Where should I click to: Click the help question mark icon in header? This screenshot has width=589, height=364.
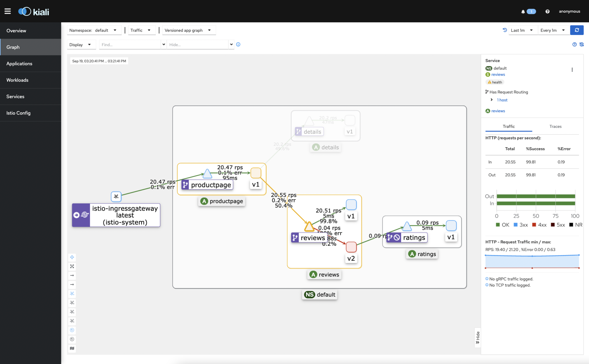(x=547, y=11)
